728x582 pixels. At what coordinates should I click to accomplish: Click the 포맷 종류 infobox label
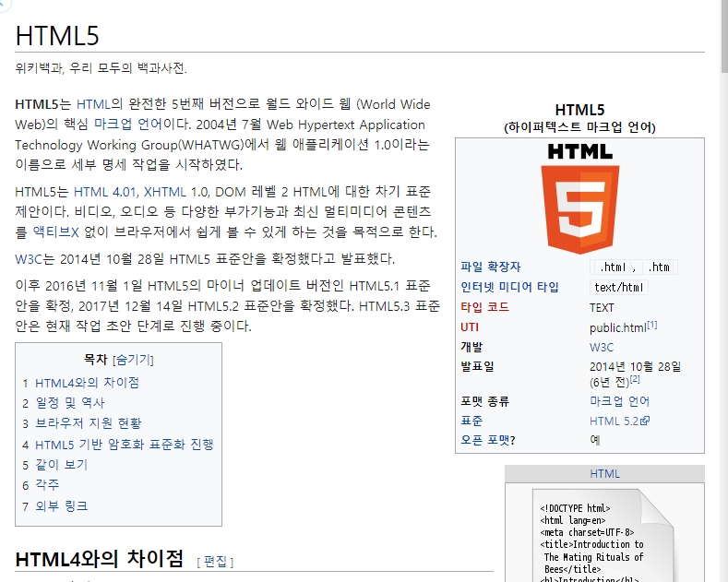pos(484,401)
